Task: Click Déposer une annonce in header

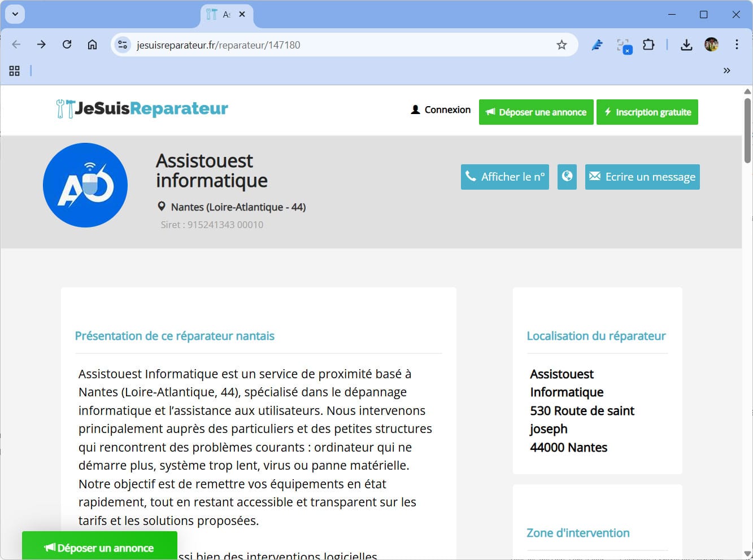Action: (x=536, y=112)
